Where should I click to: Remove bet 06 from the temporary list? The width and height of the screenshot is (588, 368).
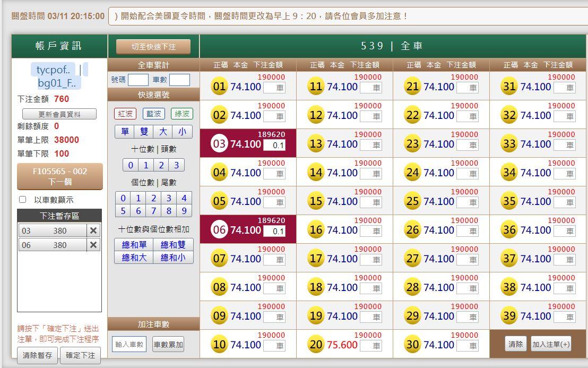pos(93,245)
